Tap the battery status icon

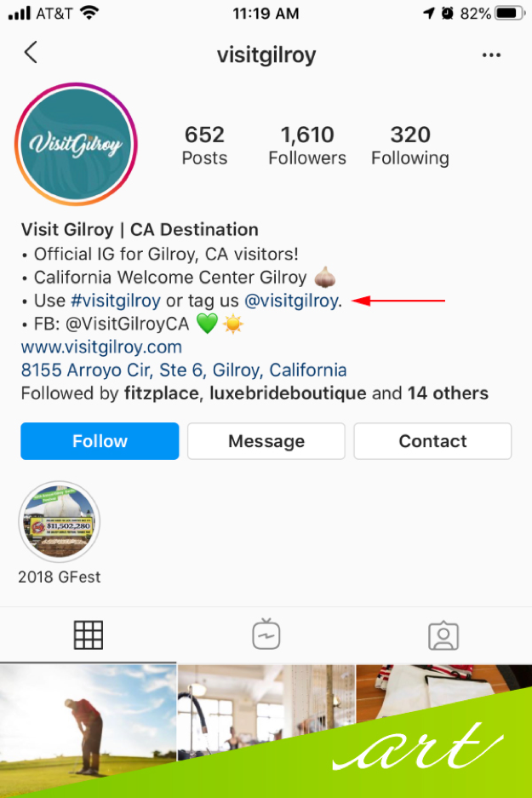point(510,14)
